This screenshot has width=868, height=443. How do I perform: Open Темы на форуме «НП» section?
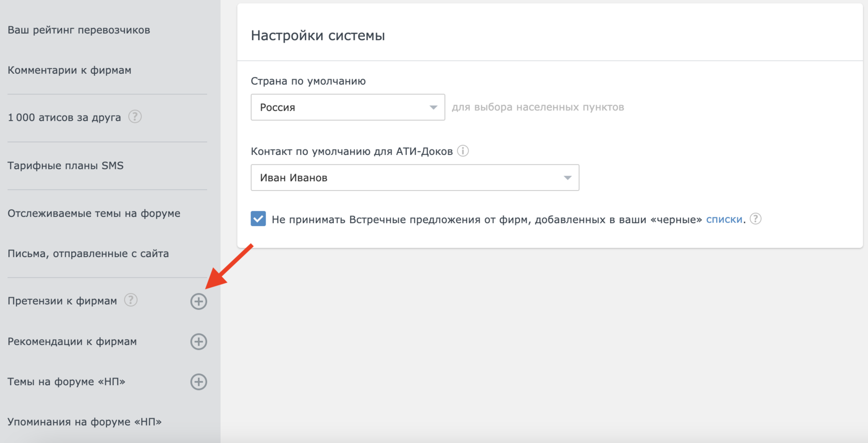66,382
